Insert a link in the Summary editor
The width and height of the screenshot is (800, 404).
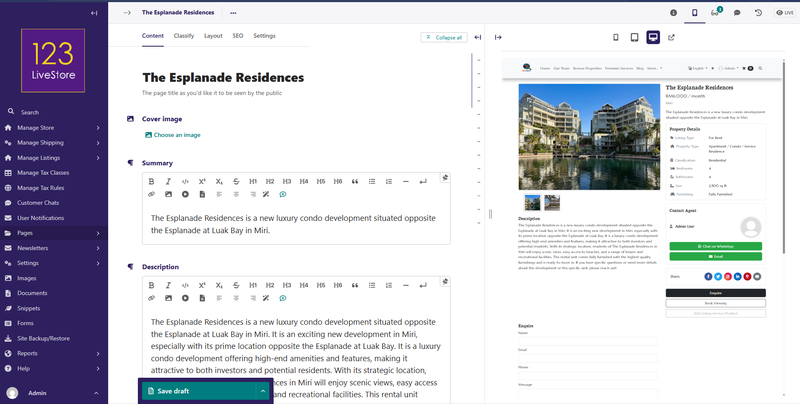tap(152, 194)
